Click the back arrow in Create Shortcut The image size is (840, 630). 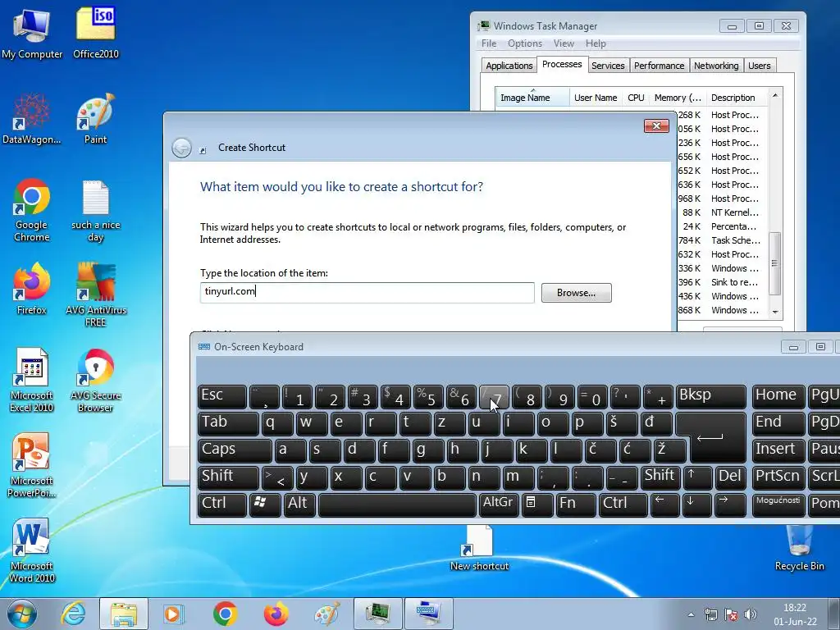pyautogui.click(x=181, y=148)
